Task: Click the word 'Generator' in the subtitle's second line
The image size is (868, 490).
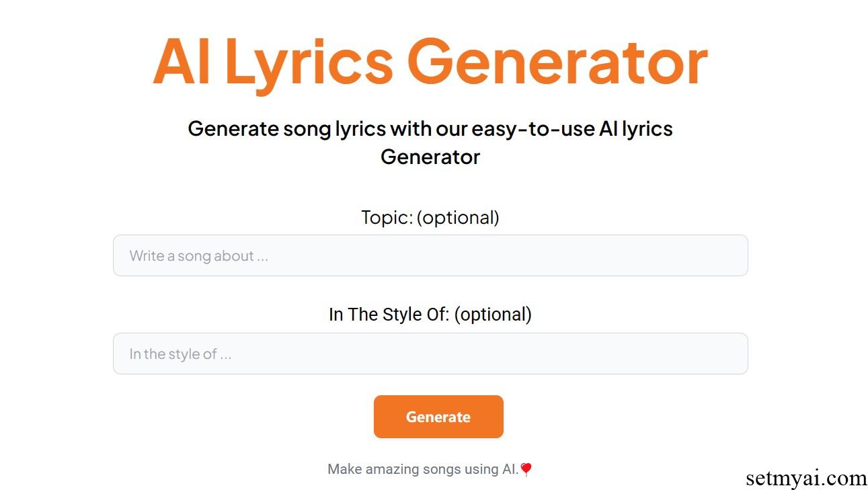Action: click(430, 157)
